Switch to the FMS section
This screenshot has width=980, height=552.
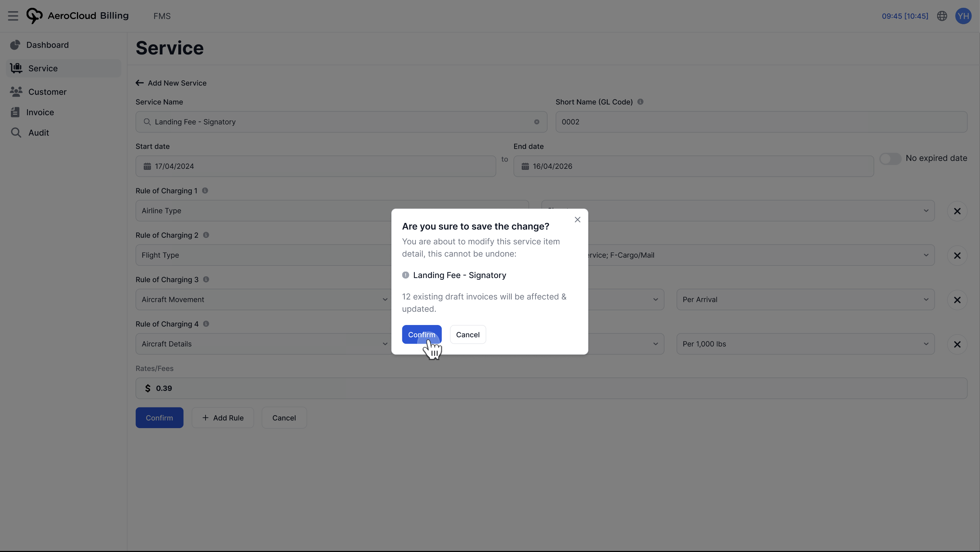click(x=162, y=16)
